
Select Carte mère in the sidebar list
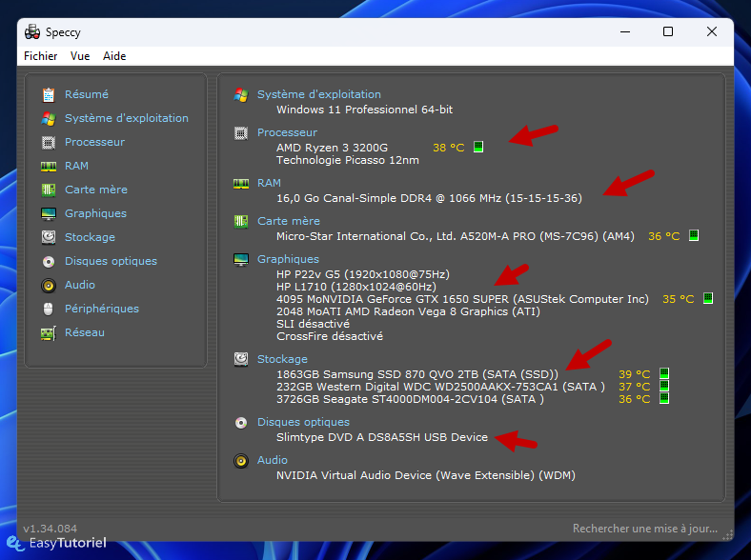96,190
